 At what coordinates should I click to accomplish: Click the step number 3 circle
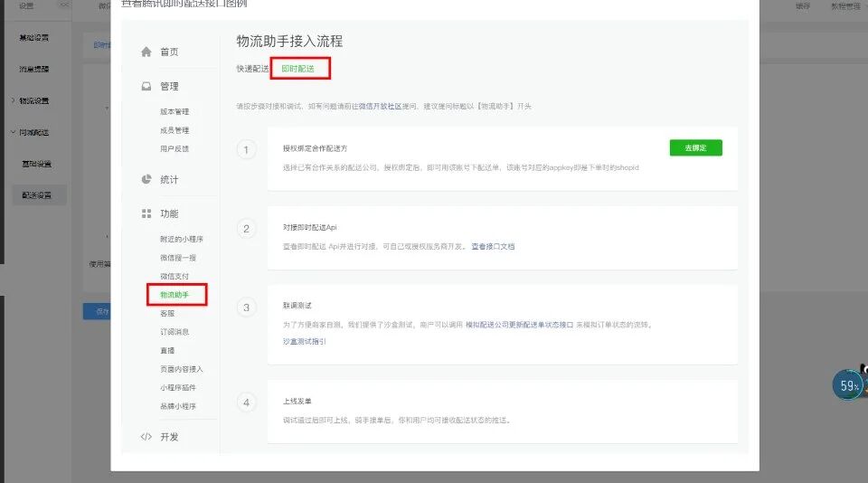pos(246,308)
